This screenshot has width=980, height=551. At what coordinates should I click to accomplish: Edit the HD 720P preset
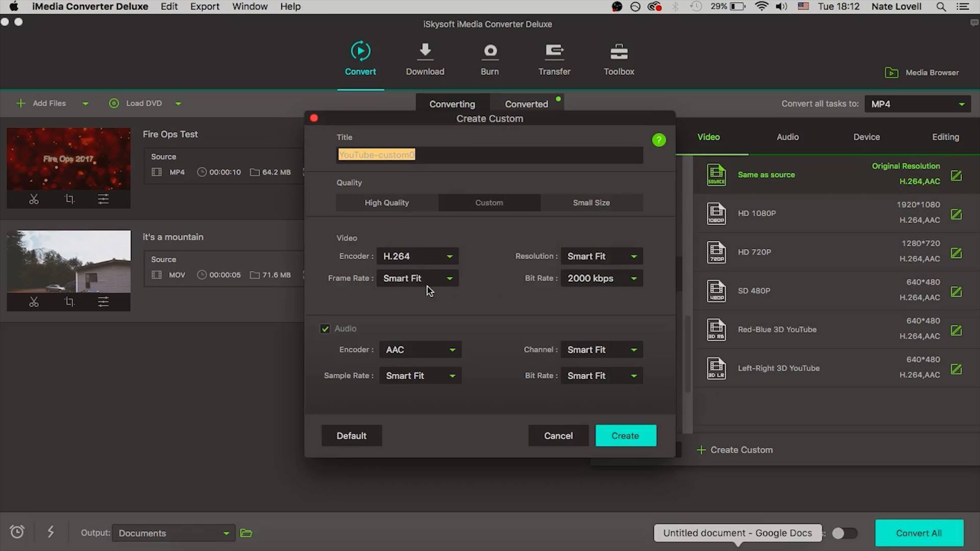pyautogui.click(x=956, y=253)
